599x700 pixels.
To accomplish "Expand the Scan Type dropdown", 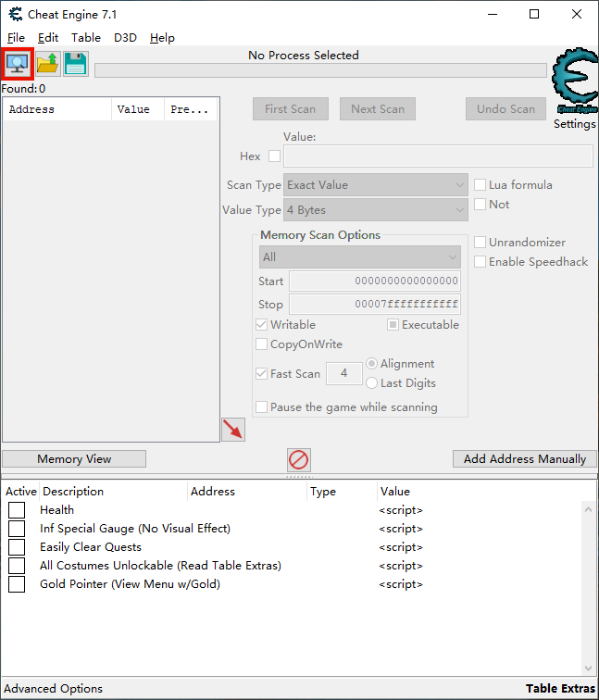I will 375,185.
